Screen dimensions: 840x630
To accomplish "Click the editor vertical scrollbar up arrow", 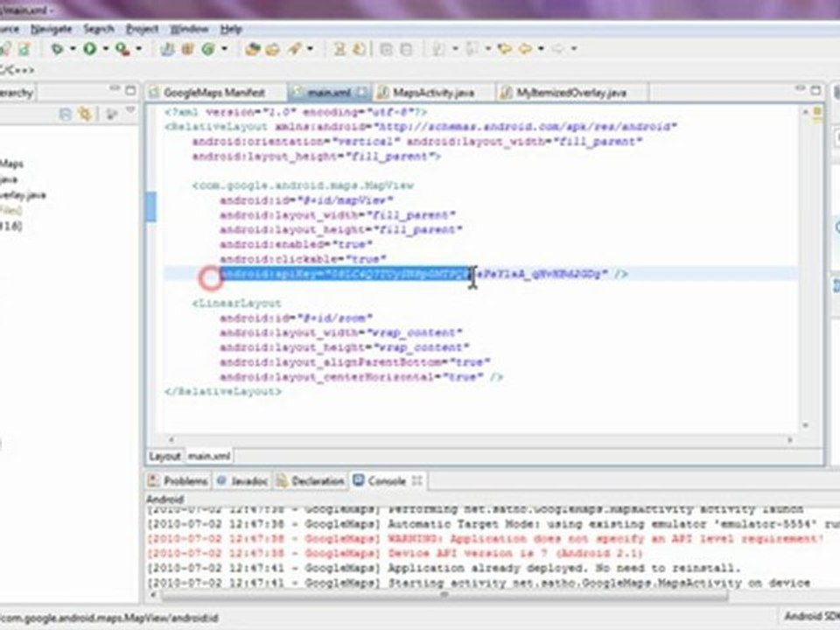I will pyautogui.click(x=805, y=111).
